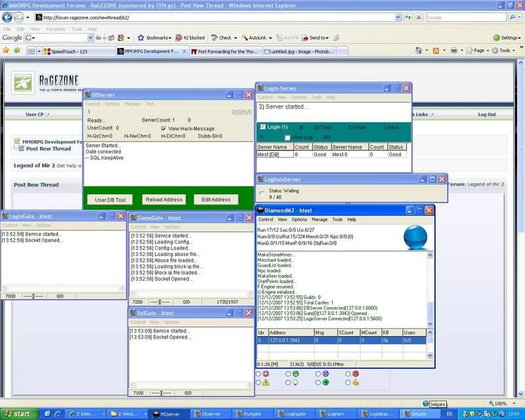Screen dimensions: 525x420
Task: Select the LogDataServer status radio button
Action: click(x=262, y=194)
